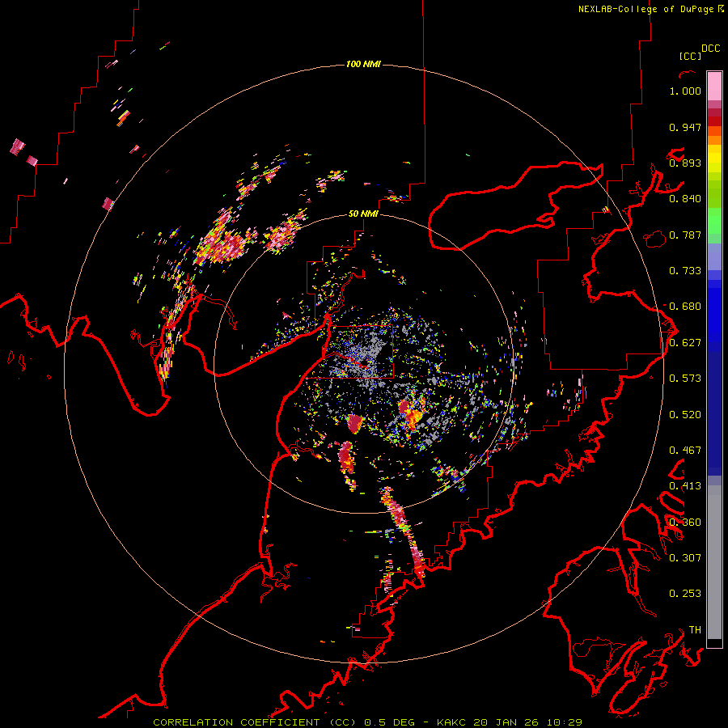Select the 0.360 scale value

(x=685, y=523)
